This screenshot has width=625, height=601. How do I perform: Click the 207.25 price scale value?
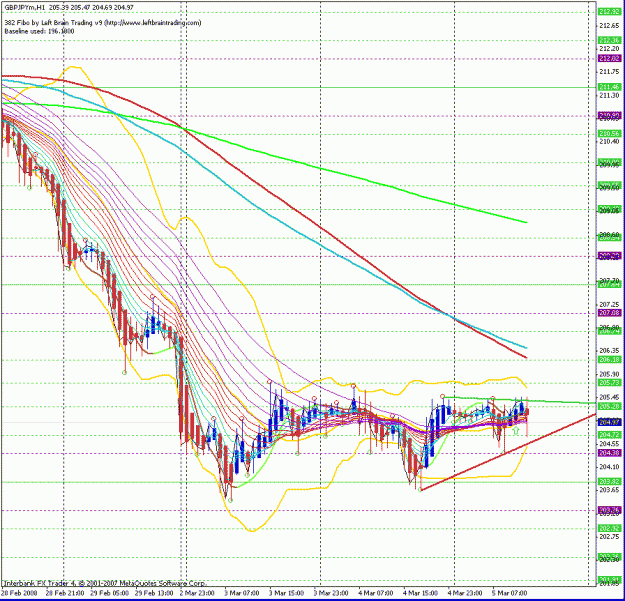coord(609,304)
